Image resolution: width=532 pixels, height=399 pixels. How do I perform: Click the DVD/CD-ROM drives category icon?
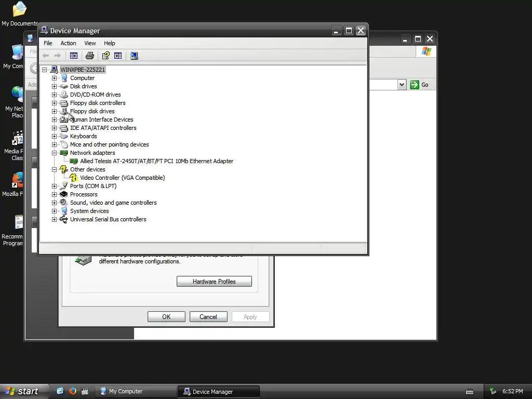click(64, 95)
